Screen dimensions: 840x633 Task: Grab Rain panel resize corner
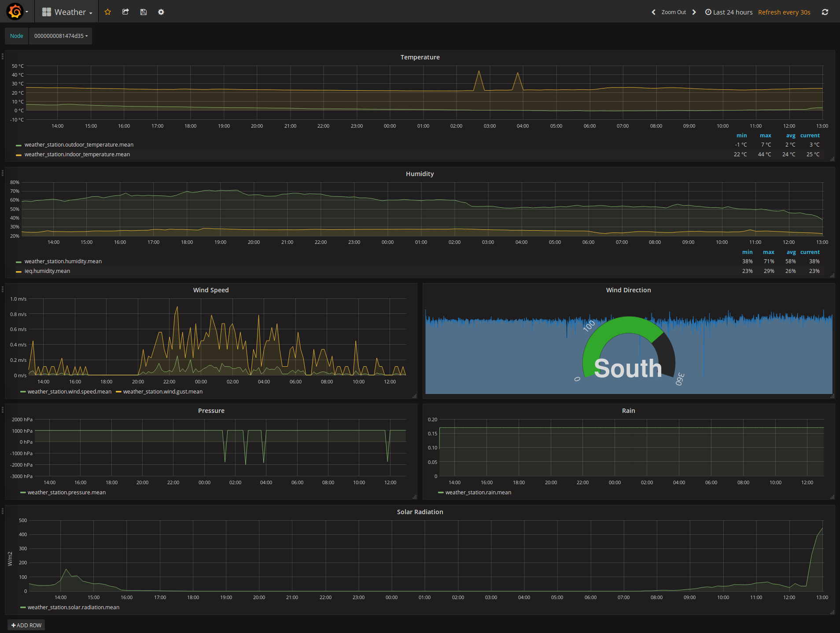832,497
